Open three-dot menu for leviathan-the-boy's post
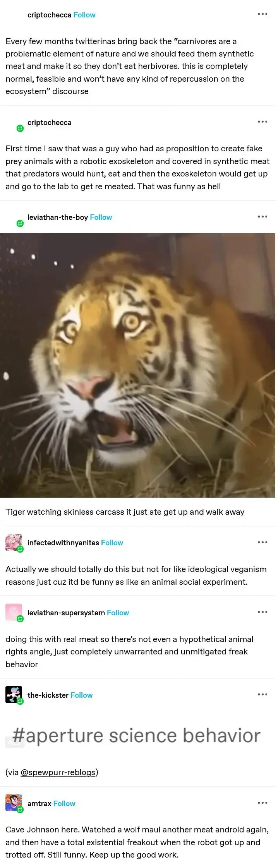The image size is (278, 868). point(263,217)
